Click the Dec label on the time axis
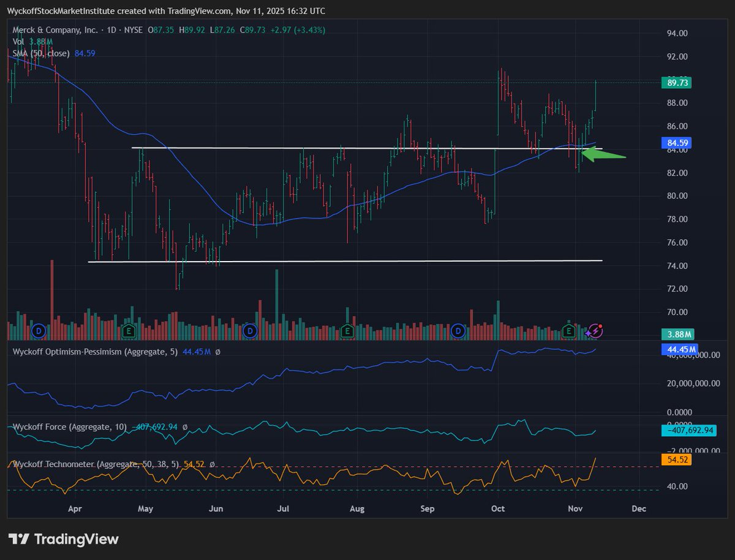The height and width of the screenshot is (560, 735). (x=639, y=509)
